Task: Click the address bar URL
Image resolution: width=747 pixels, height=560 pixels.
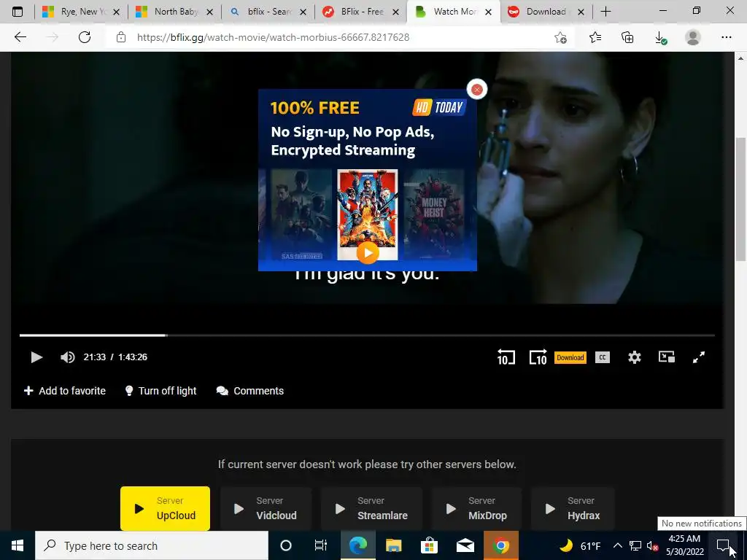Action: (x=273, y=37)
